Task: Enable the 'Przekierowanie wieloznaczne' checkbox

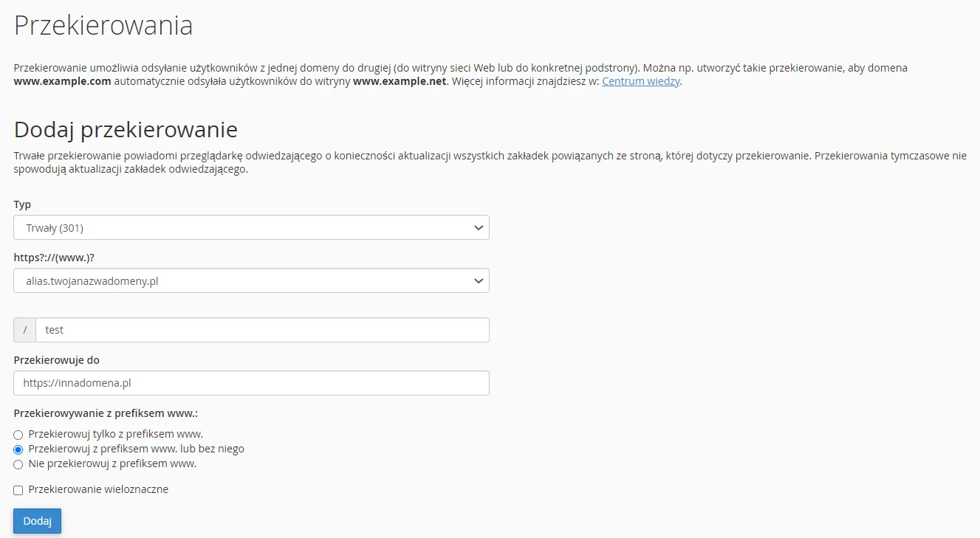Action: (18, 490)
